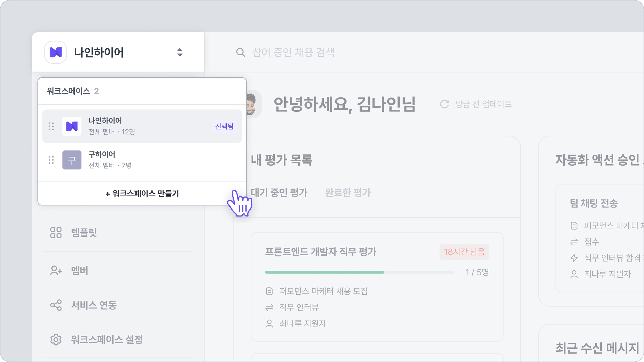The image size is (644, 362).
Task: Click the drag handle beside 구하이어
Action: [51, 160]
